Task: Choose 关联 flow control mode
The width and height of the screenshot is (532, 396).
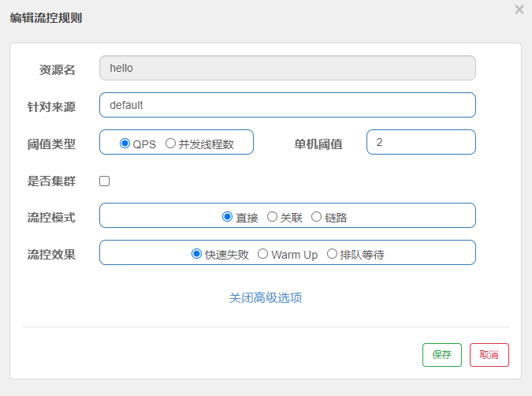Action: 273,217
